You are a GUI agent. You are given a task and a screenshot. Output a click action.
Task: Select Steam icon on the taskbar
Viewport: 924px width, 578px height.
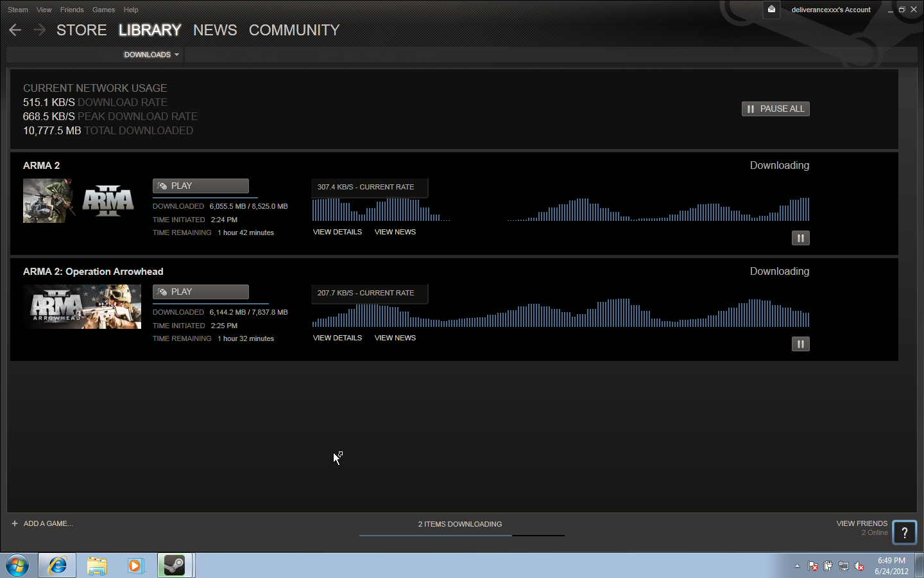pos(175,566)
